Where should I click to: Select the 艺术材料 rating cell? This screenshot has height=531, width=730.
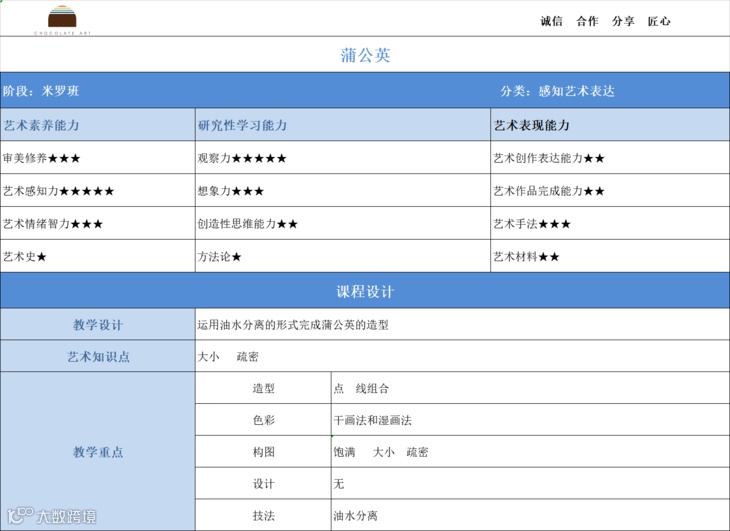(610, 256)
